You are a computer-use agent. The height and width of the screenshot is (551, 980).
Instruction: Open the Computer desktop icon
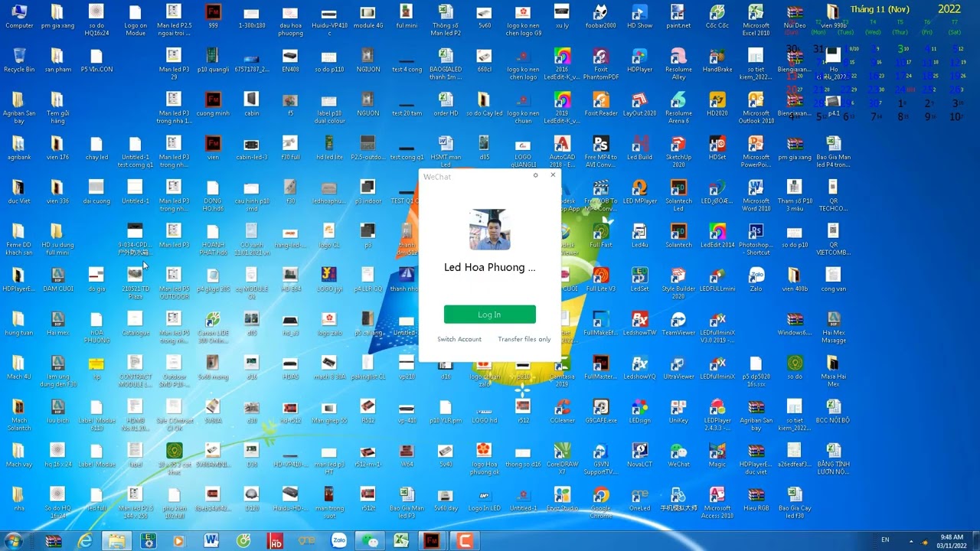pos(18,17)
